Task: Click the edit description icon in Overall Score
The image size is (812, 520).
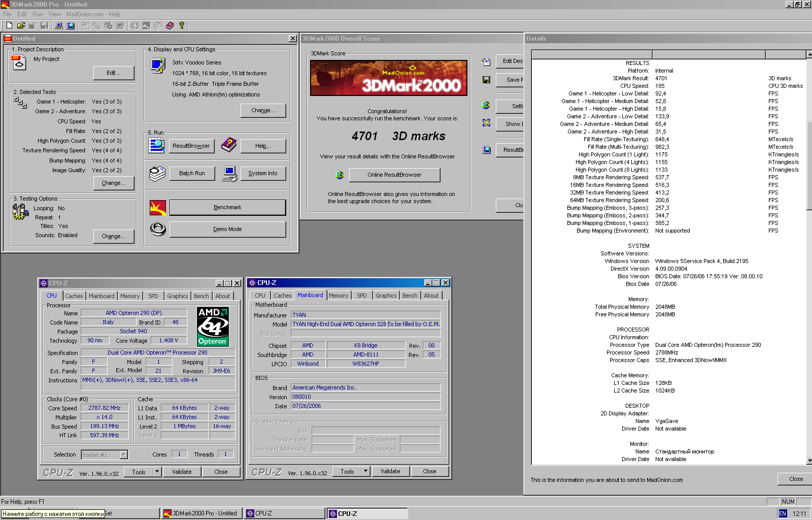Action: click(486, 62)
